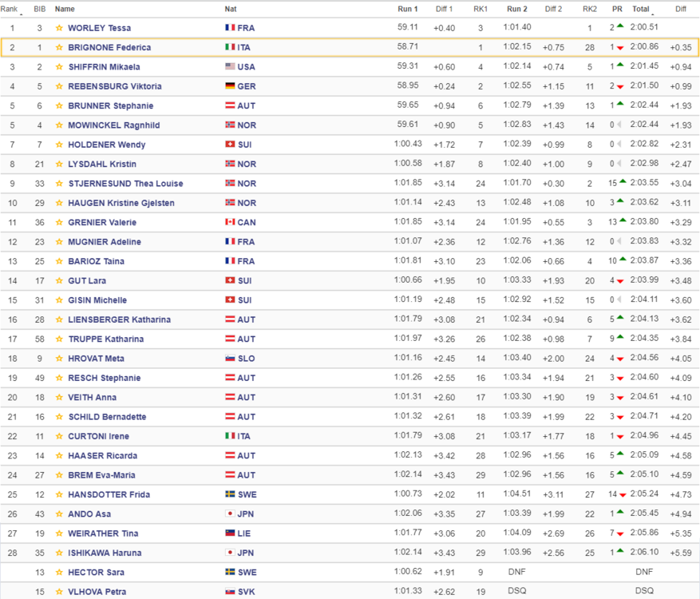Sort results by the Rank column
Screen dimensions: 700x599
9,9
